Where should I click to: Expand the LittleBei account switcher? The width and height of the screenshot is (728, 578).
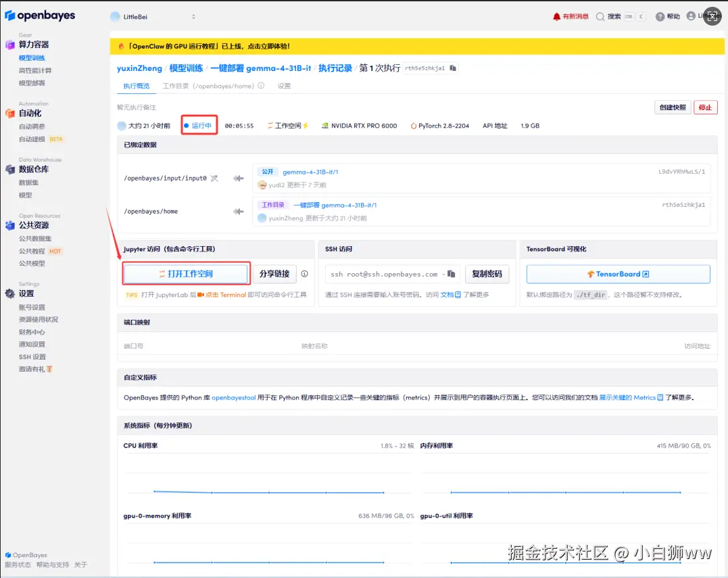[x=153, y=17]
